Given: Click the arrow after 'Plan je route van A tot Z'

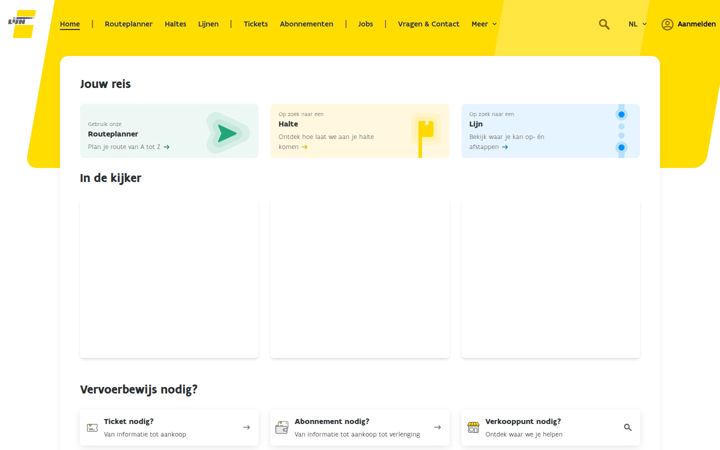Looking at the screenshot, I should (x=167, y=147).
